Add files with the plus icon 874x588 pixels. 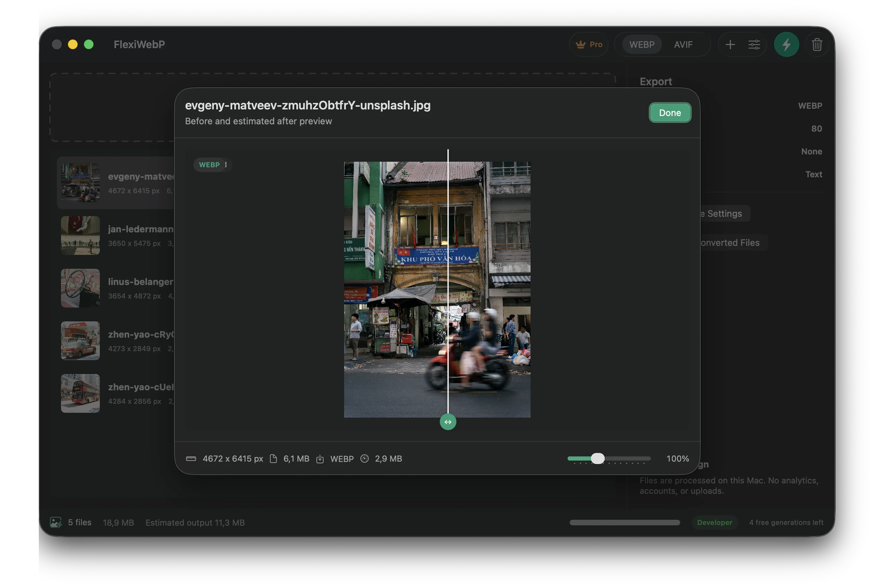coord(730,45)
